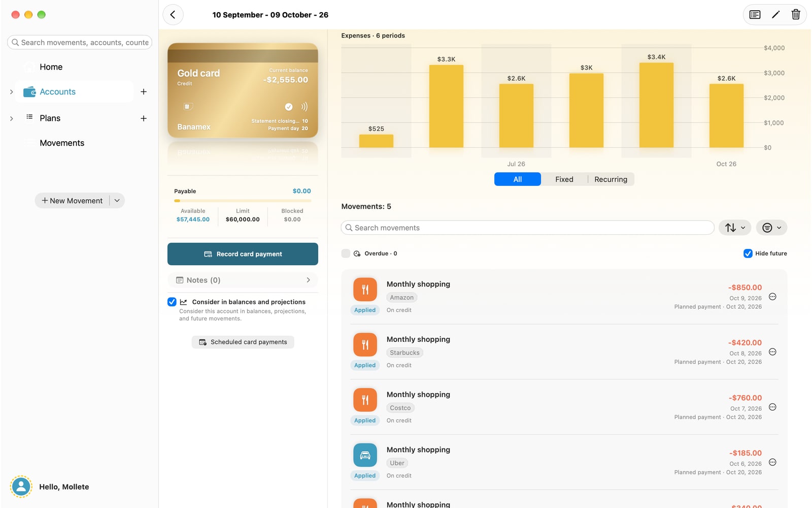Open the New Movement dropdown arrow

[117, 201]
